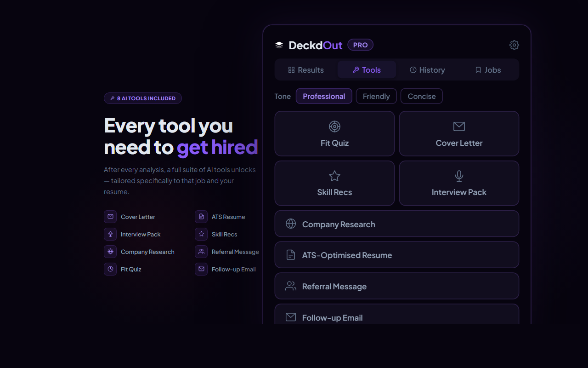Launch the Company Research tool

(397, 224)
